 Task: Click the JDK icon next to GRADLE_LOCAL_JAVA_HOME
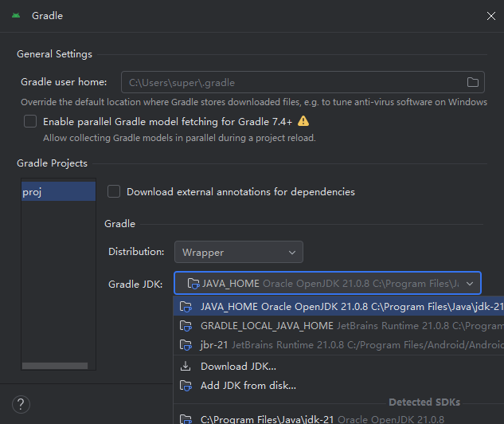[x=186, y=325]
